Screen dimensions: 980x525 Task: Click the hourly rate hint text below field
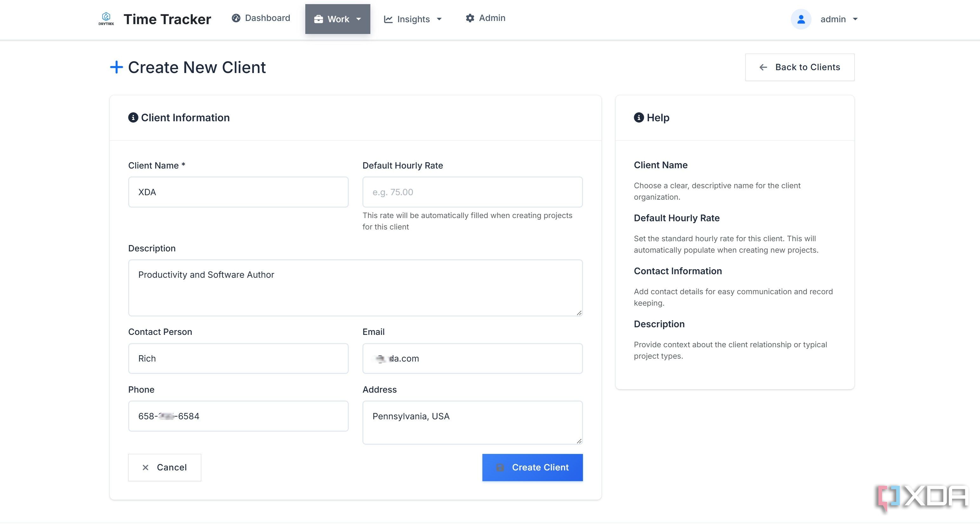point(467,221)
